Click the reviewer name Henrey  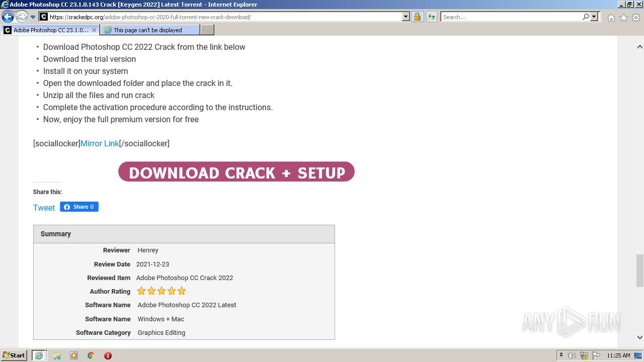pyautogui.click(x=148, y=250)
